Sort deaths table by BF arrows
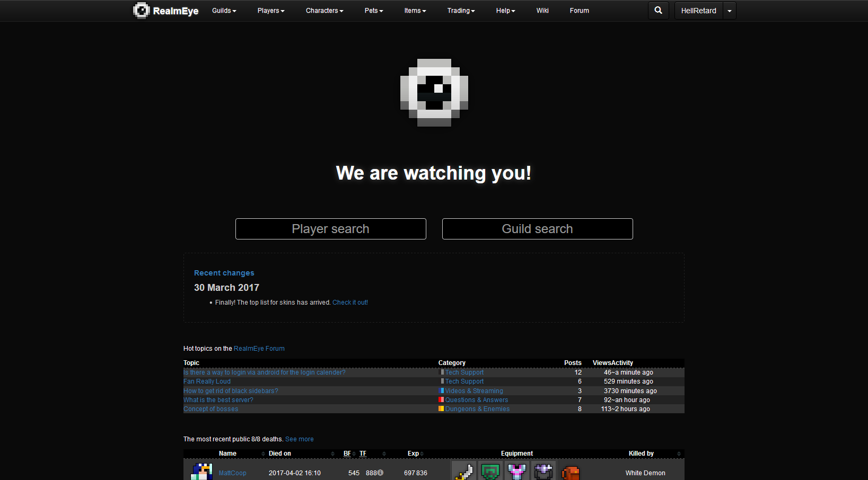 354,454
